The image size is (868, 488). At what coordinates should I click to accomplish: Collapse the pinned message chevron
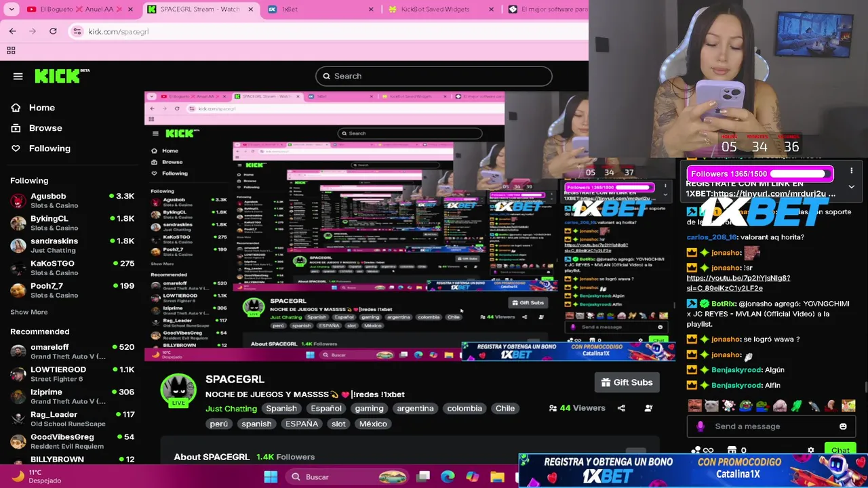pyautogui.click(x=851, y=187)
